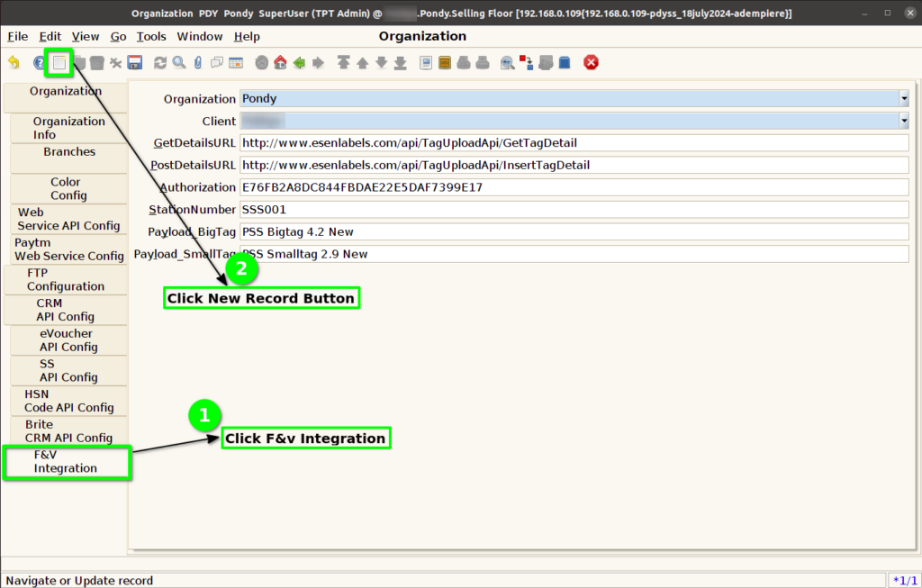Click the 'Navigate or Update record' status text
This screenshot has height=588, width=922.
79,581
